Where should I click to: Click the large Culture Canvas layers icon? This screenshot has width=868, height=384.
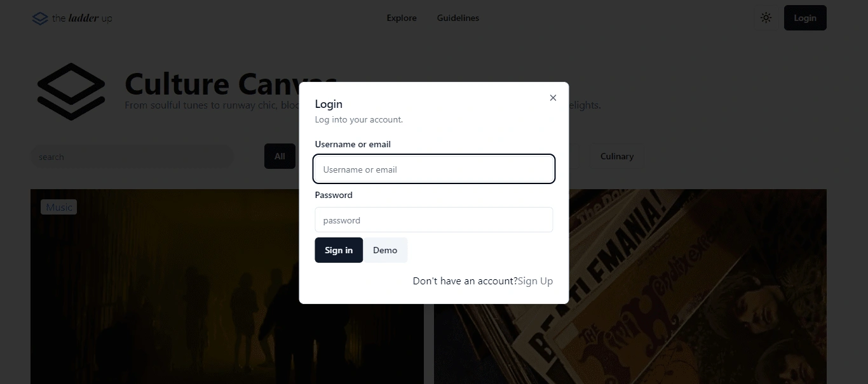pyautogui.click(x=71, y=91)
